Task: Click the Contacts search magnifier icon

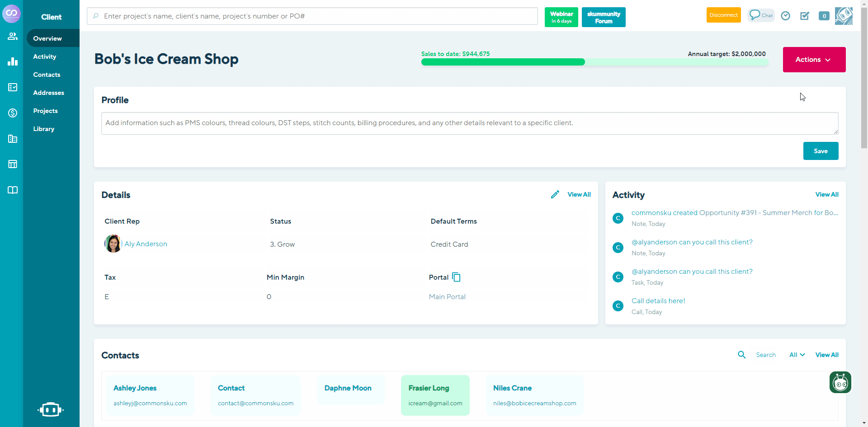Action: click(742, 355)
